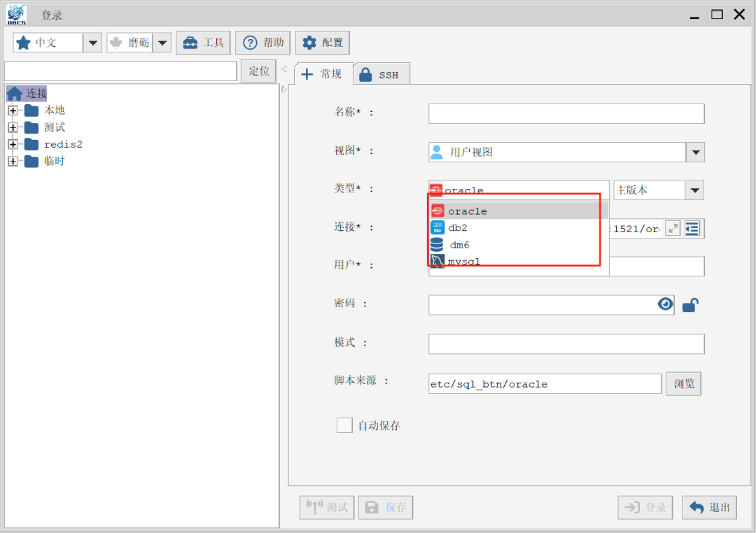The width and height of the screenshot is (756, 533).
Task: Open the 中文 language dropdown arrow
Action: (92, 43)
